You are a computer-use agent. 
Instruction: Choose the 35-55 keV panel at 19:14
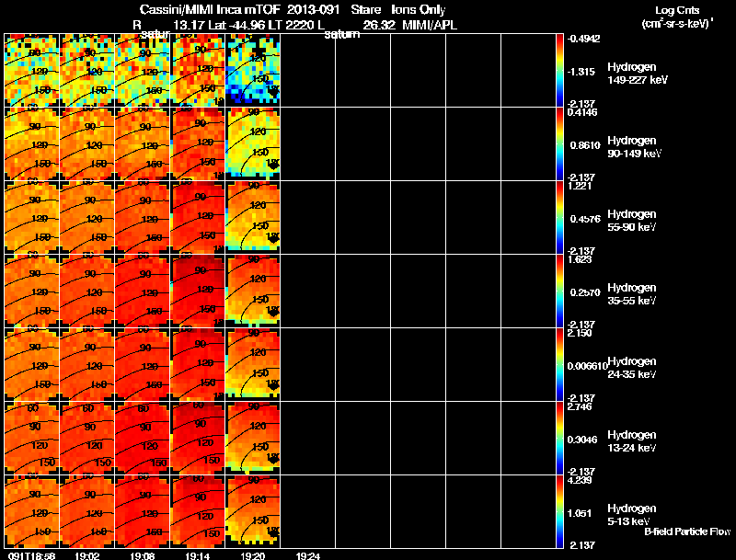click(x=198, y=291)
